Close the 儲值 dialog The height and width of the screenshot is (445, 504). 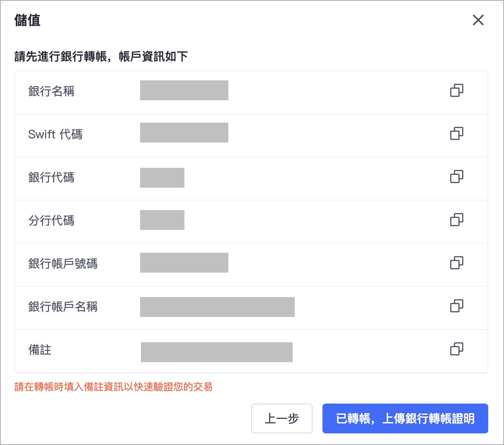pyautogui.click(x=478, y=20)
